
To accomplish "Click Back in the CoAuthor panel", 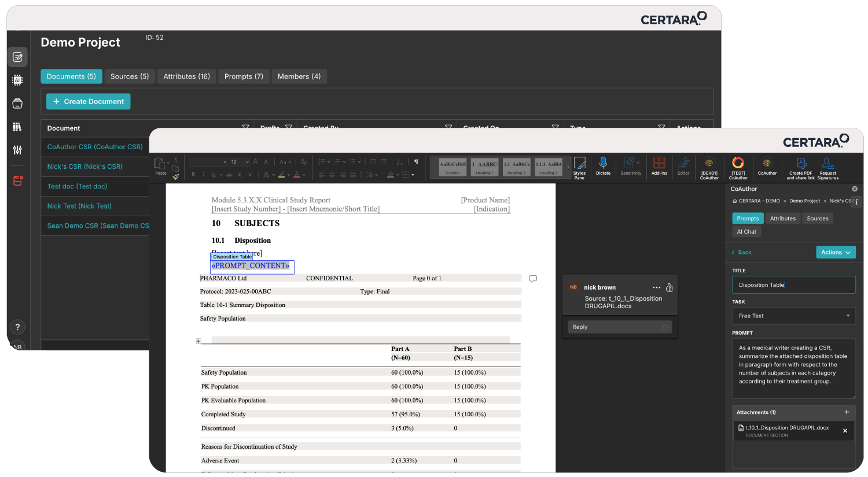I will 741,252.
